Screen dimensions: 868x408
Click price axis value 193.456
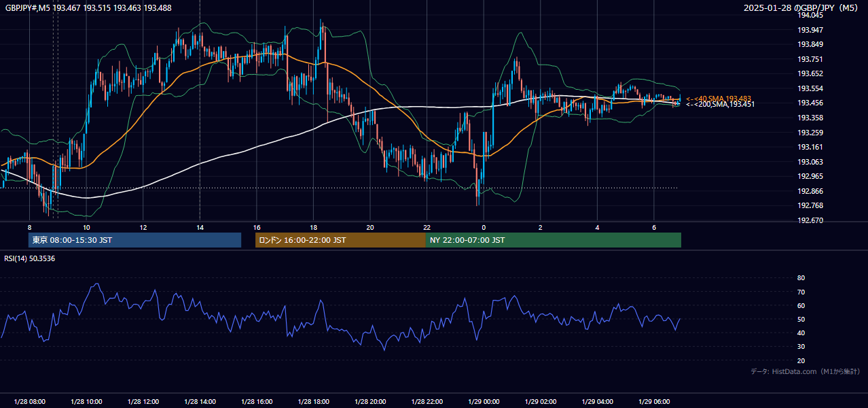pos(810,103)
